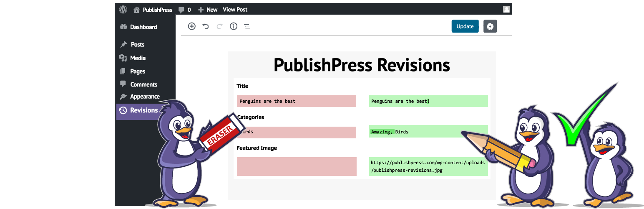Redo the last change
This screenshot has height=209, width=644.
pos(219,26)
